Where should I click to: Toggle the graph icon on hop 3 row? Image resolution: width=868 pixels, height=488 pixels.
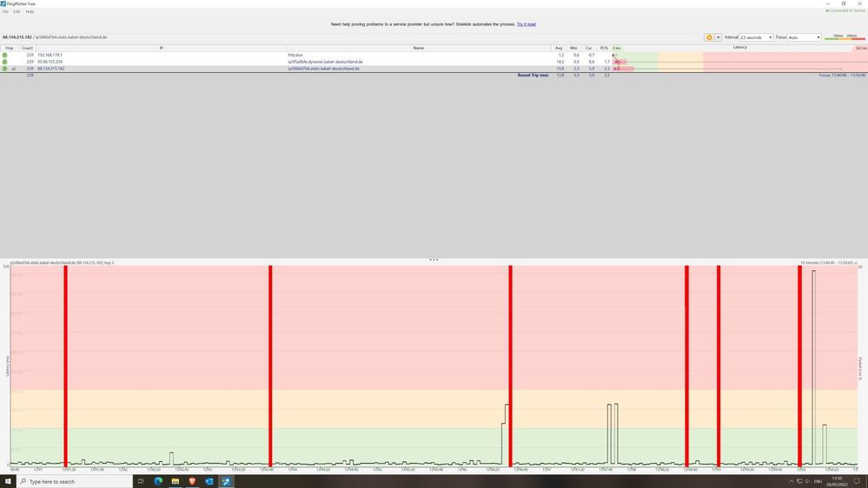click(14, 69)
